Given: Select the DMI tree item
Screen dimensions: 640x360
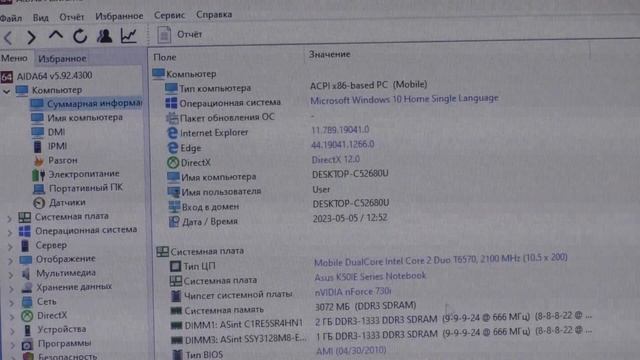Looking at the screenshot, I should coord(48,132).
